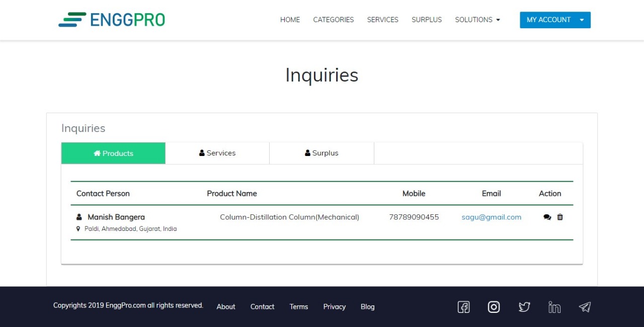Image resolution: width=644 pixels, height=327 pixels.
Task: Click the Manish Bangera contact name
Action: point(116,217)
